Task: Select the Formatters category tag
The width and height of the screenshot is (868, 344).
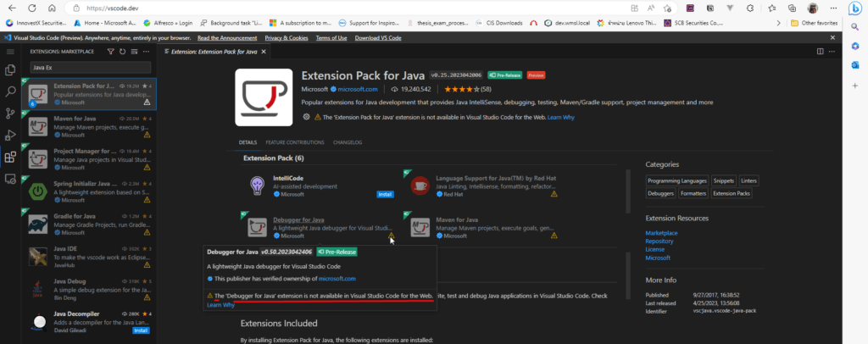Action: 693,193
